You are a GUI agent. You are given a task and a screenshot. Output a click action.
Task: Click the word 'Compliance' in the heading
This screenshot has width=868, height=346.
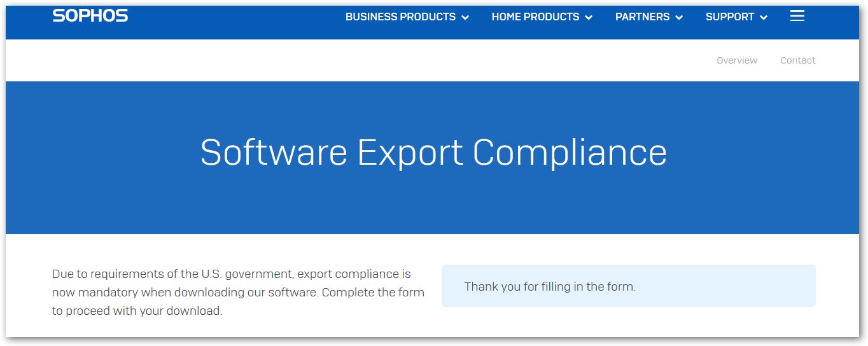pos(570,153)
